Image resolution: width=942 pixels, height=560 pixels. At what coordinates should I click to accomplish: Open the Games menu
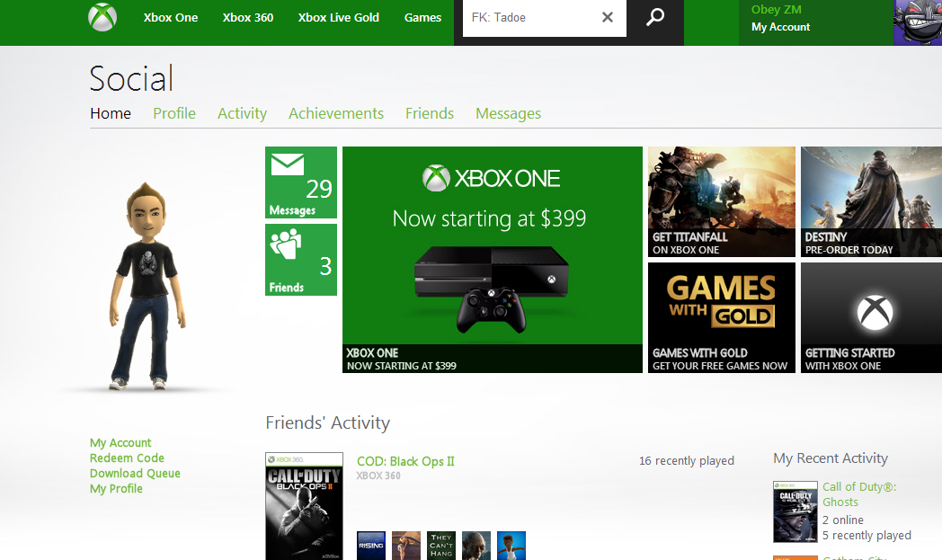point(423,18)
